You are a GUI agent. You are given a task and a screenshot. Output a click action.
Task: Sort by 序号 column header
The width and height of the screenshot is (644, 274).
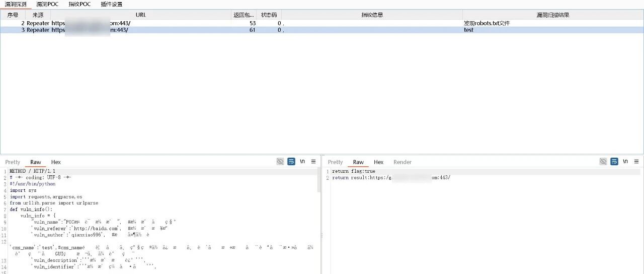coord(13,15)
